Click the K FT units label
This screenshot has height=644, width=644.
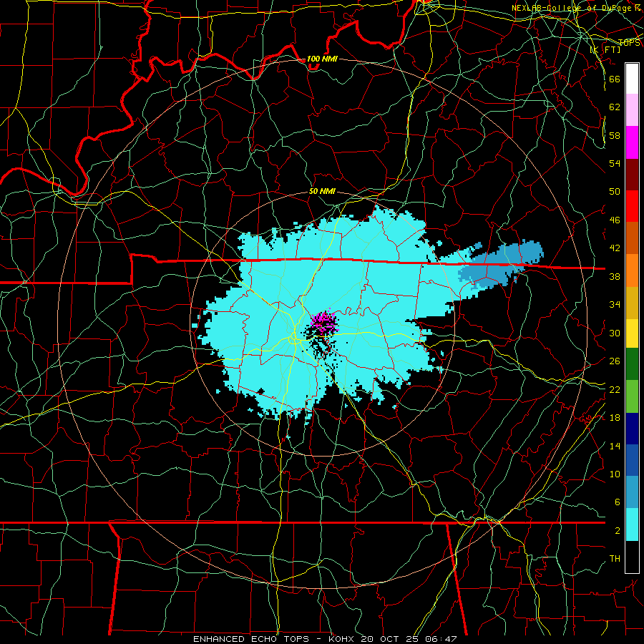click(x=605, y=49)
